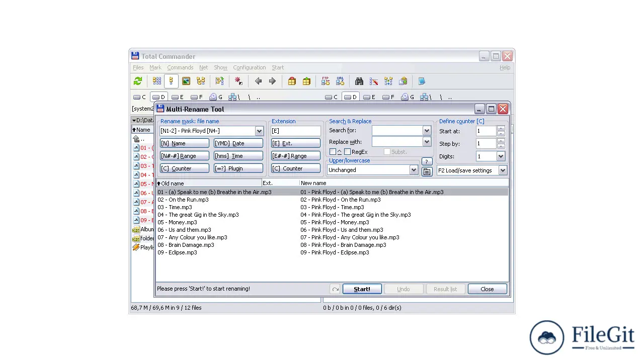Select drive G in the left panel
The image size is (644, 362).
216,97
